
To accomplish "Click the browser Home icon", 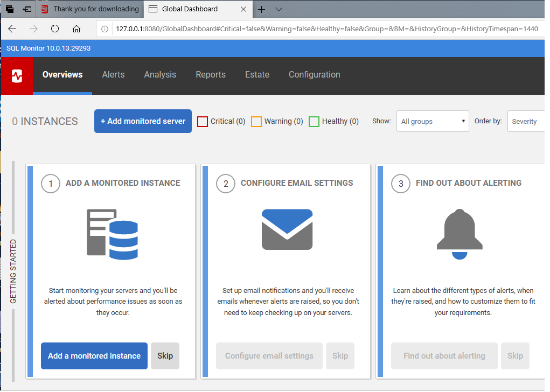I will [x=76, y=29].
